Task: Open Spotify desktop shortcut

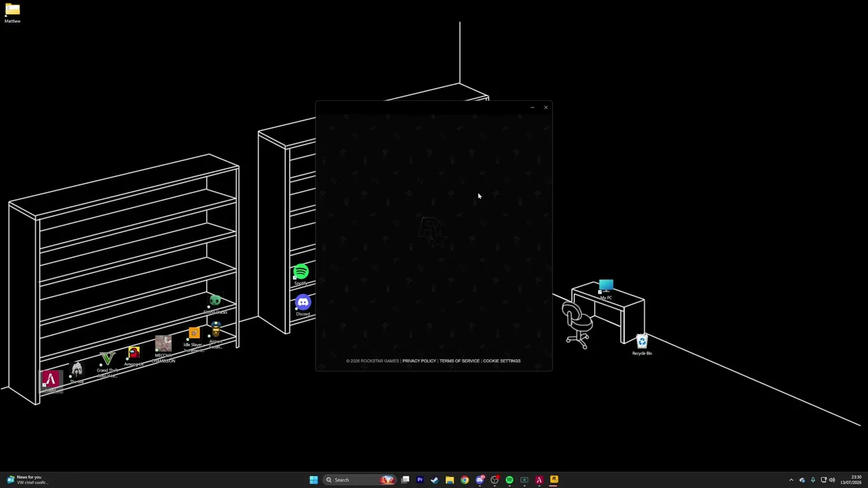Action: tap(301, 274)
